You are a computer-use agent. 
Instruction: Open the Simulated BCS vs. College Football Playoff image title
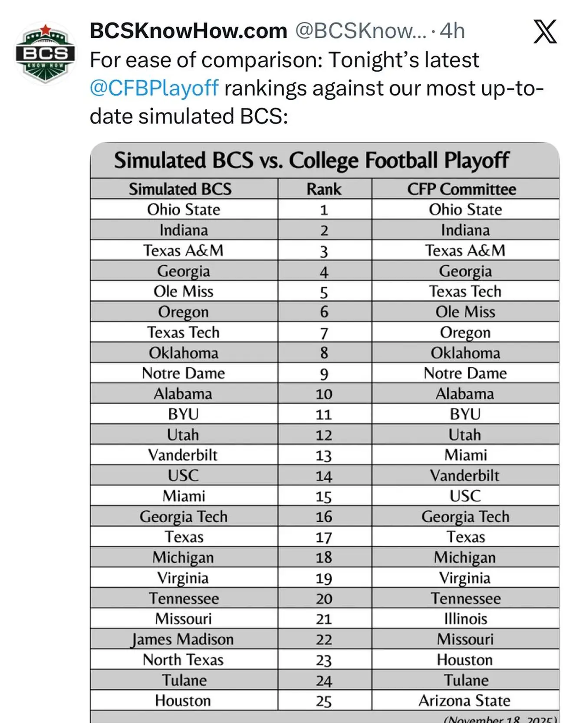click(311, 160)
